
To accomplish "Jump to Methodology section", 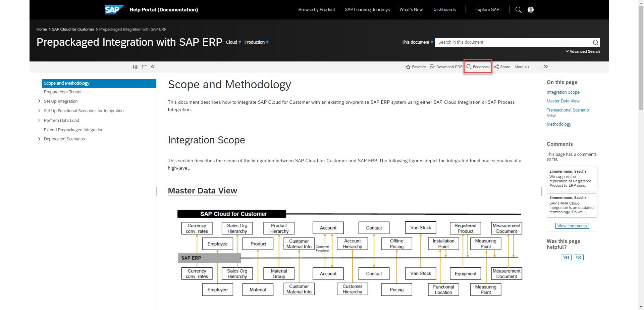I will coord(559,124).
